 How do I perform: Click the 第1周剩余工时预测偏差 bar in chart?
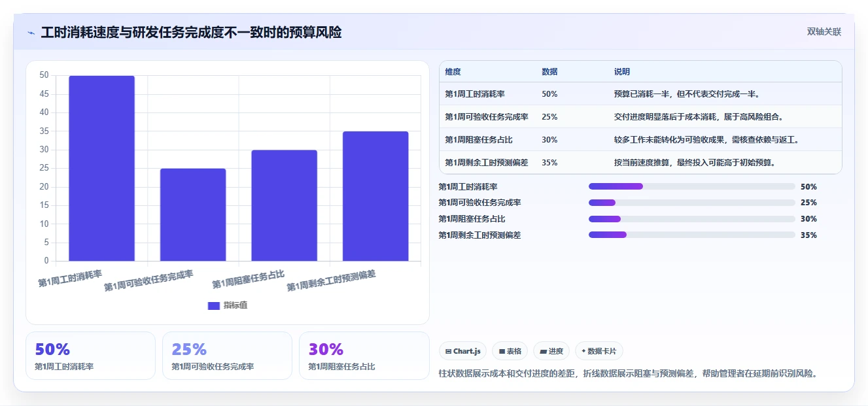pyautogui.click(x=375, y=197)
